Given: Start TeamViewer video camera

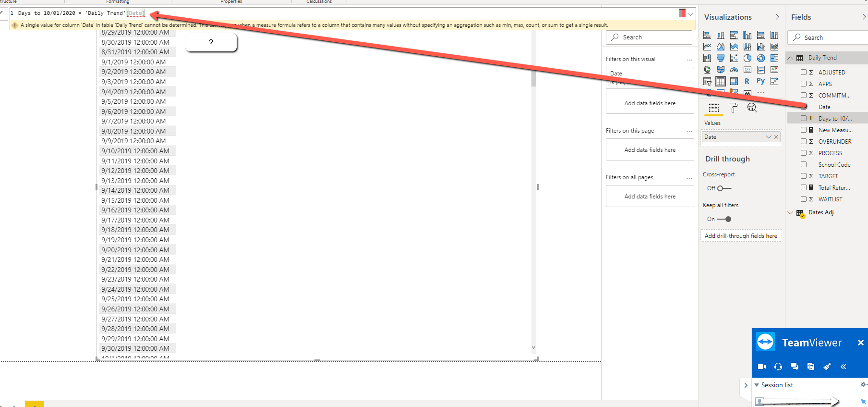Looking at the screenshot, I should (x=762, y=367).
